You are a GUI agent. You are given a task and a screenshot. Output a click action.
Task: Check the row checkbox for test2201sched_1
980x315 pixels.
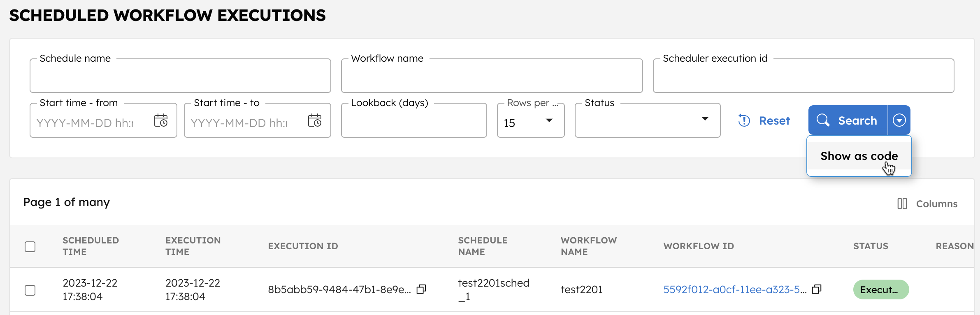(x=30, y=290)
